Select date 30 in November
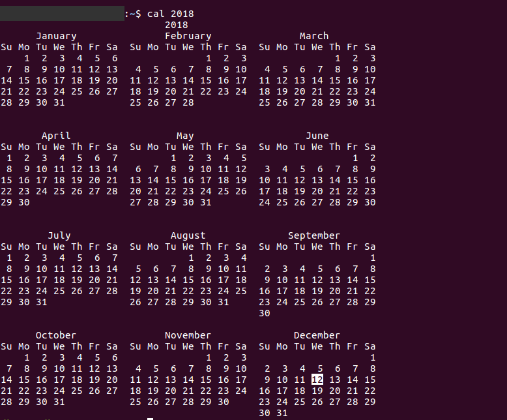This screenshot has width=507, height=420. pyautogui.click(x=224, y=402)
